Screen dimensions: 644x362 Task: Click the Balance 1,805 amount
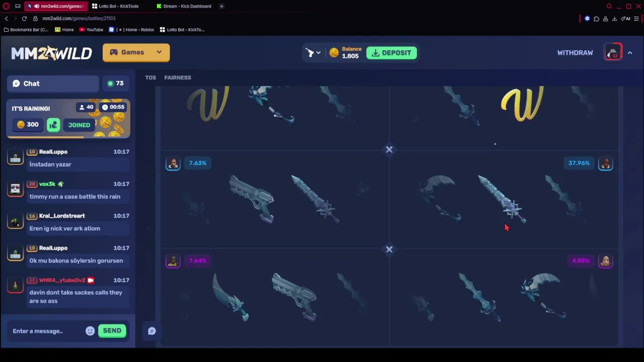pos(351,53)
